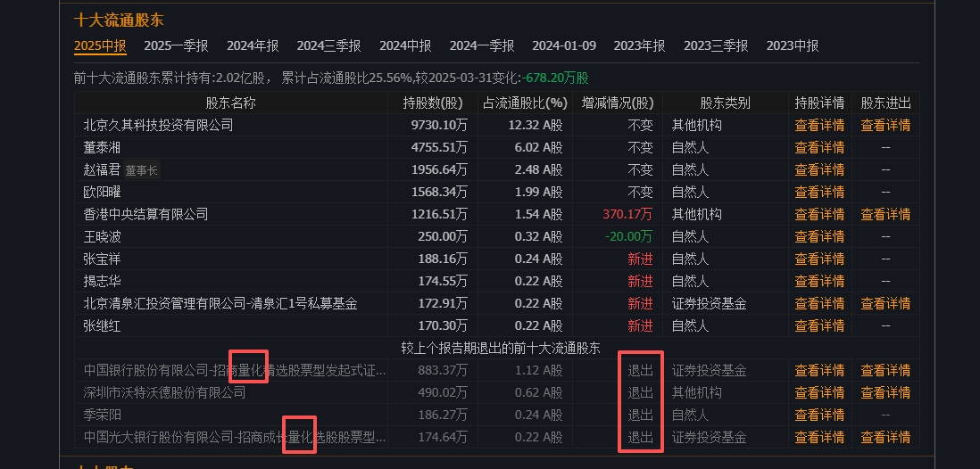
Task: Select the 2024年报 tab
Action: [253, 45]
